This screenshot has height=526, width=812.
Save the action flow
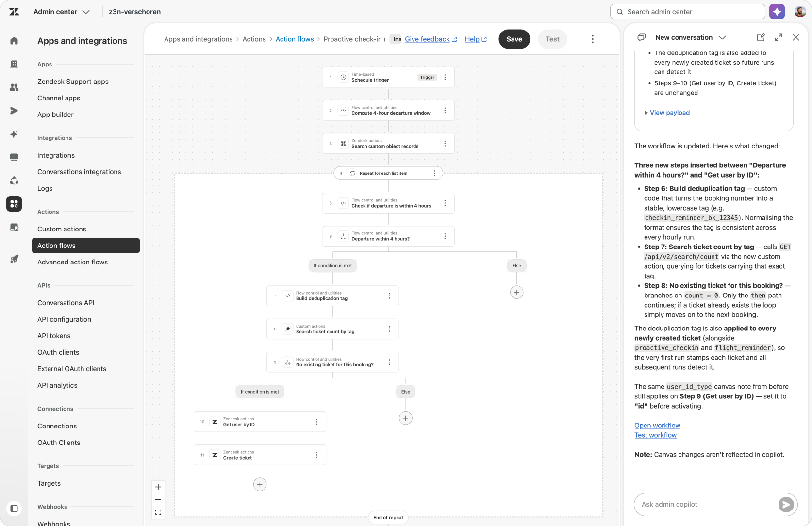pos(514,39)
